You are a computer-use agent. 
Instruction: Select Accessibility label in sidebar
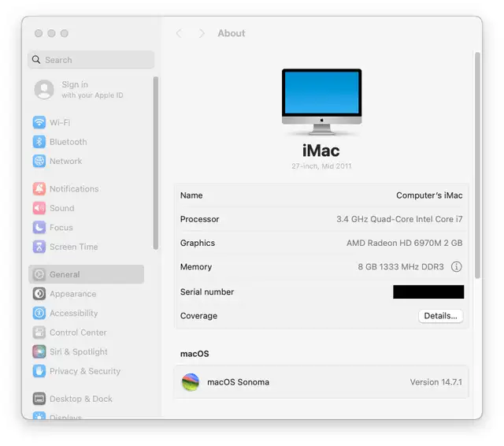[x=73, y=313]
